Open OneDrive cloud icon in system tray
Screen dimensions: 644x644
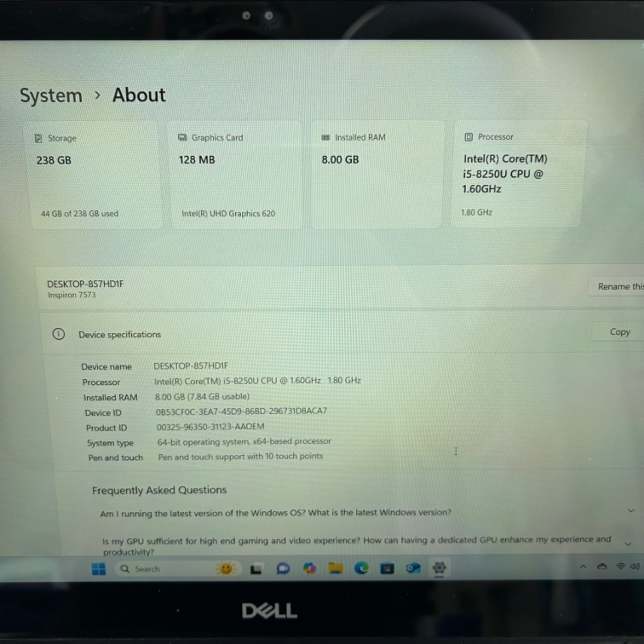point(602,567)
